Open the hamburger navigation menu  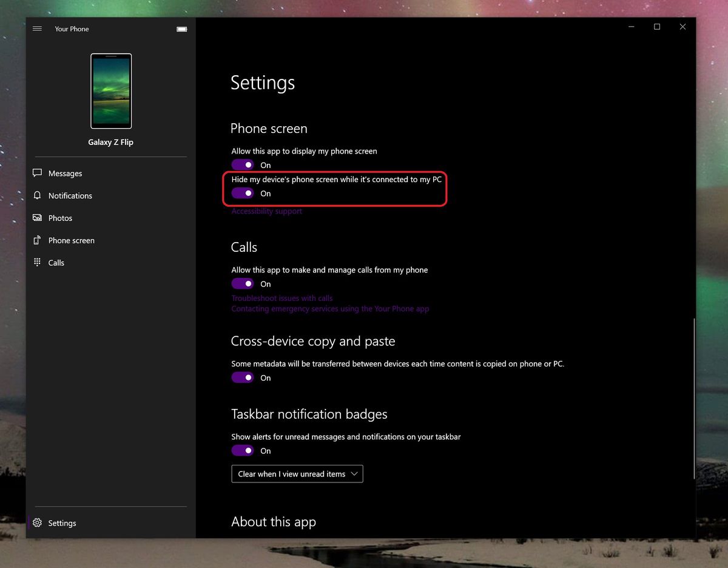click(37, 29)
